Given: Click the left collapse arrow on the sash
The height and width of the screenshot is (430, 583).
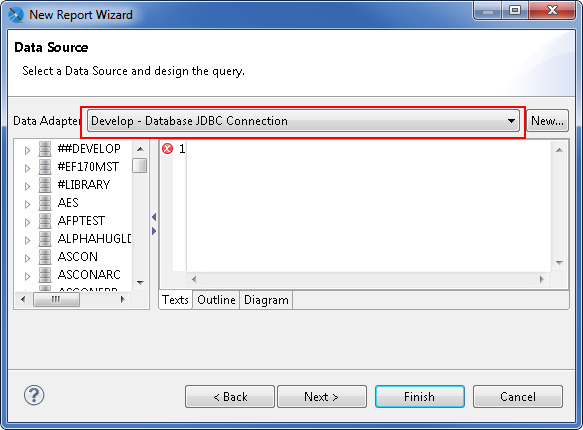Looking at the screenshot, I should click(x=154, y=217).
